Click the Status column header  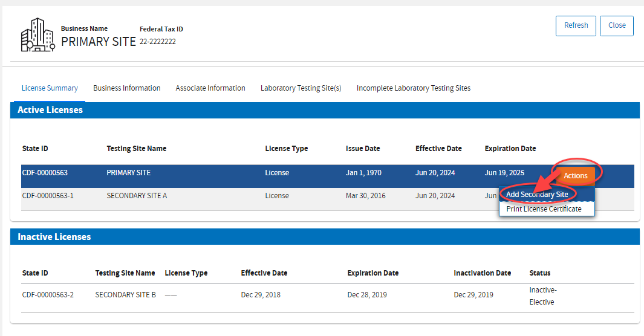click(539, 273)
